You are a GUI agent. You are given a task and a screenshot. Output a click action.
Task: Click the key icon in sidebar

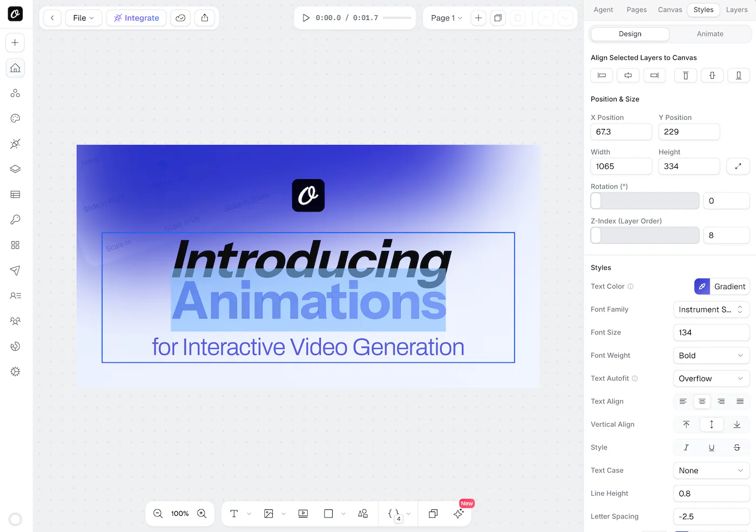[x=15, y=220]
